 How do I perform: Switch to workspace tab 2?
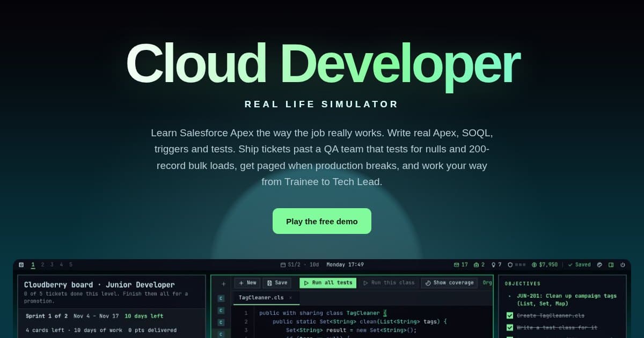pos(42,264)
